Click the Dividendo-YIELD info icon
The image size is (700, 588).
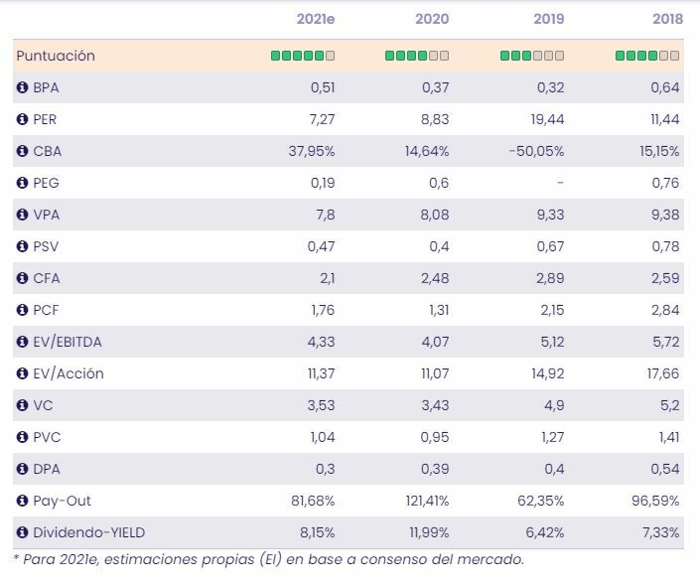(23, 532)
